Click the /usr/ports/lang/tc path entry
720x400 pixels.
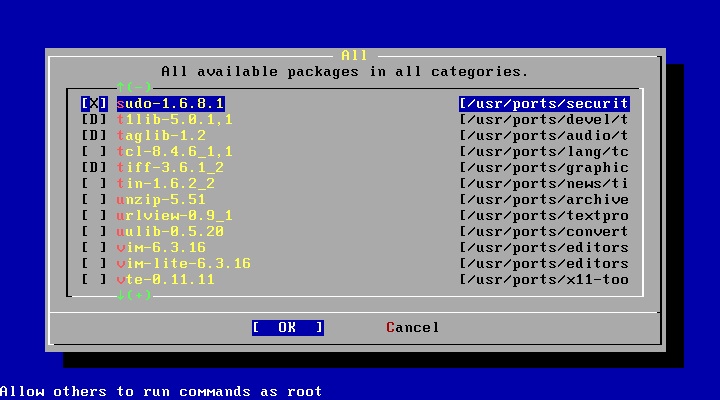544,152
